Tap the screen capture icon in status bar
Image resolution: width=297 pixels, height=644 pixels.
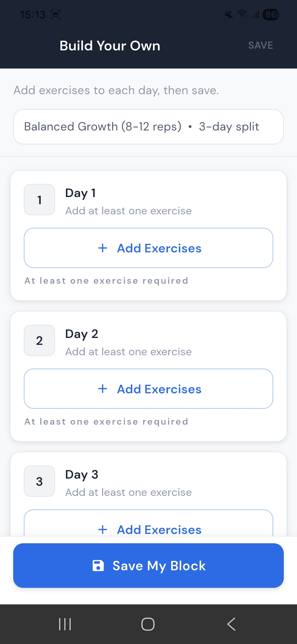(x=56, y=14)
